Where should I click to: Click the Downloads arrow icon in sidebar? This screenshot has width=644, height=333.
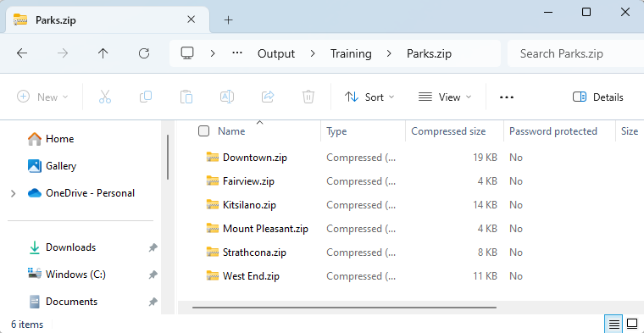[x=35, y=247]
